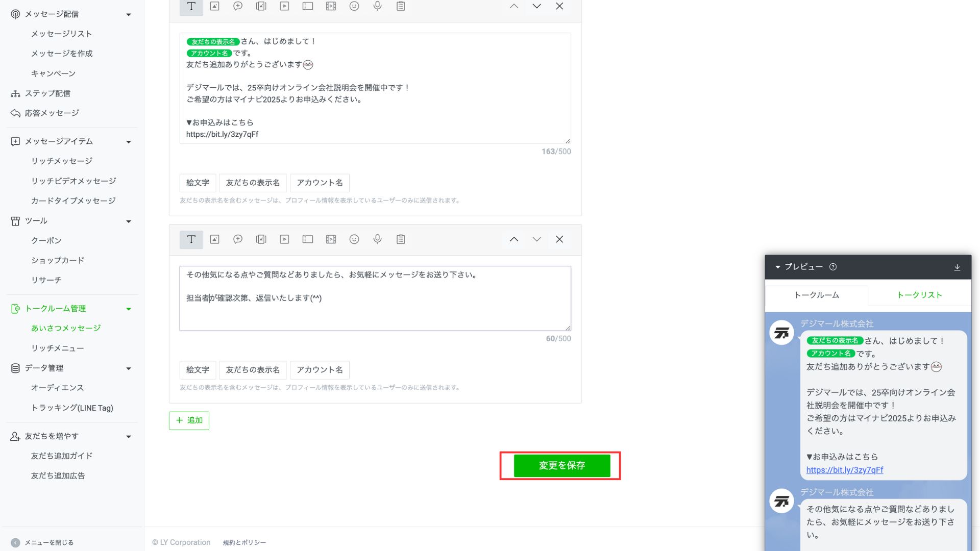Pick the card-type message icon in the 60/500 block
Screen dimensions: 980x551
(x=261, y=239)
